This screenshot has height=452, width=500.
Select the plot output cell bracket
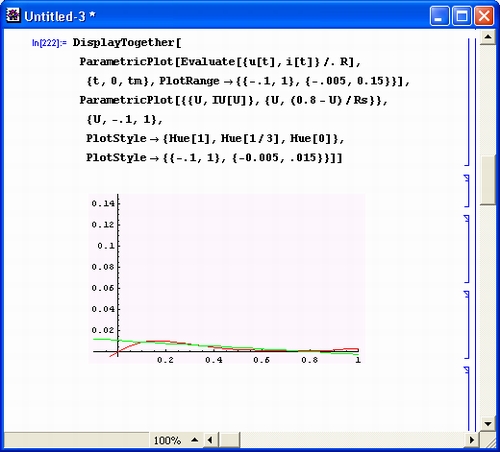point(467,325)
